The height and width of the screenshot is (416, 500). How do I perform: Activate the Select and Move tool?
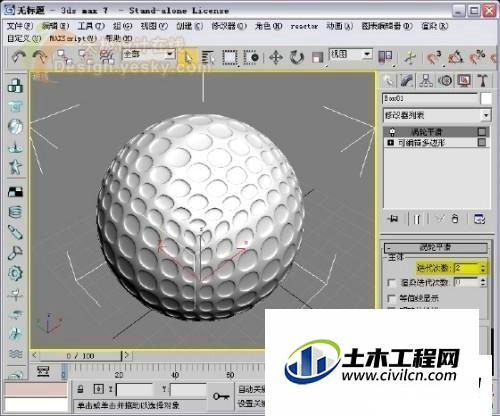coord(276,58)
